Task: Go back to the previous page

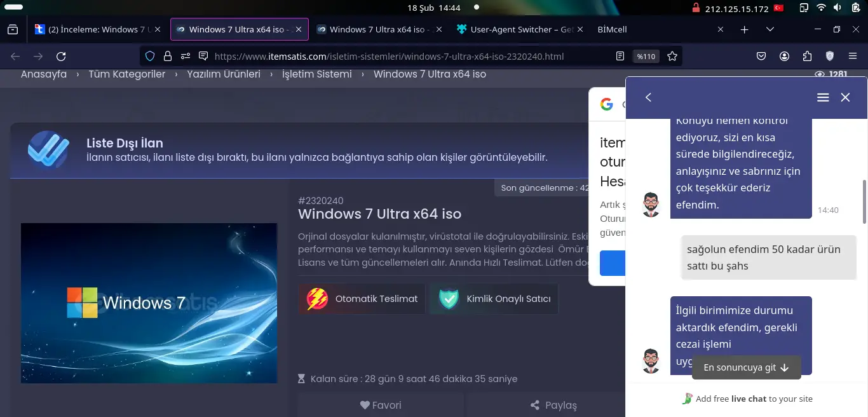Action: pyautogui.click(x=15, y=56)
